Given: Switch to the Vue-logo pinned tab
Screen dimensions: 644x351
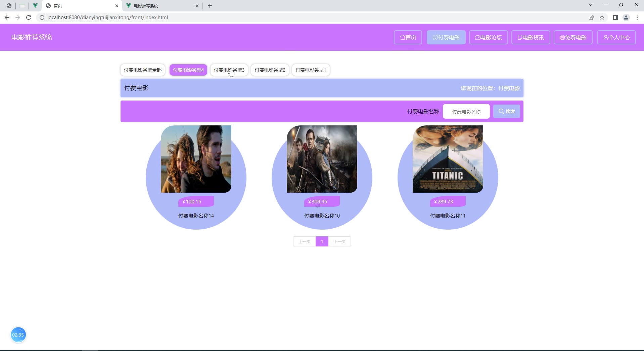Looking at the screenshot, I should (x=35, y=6).
